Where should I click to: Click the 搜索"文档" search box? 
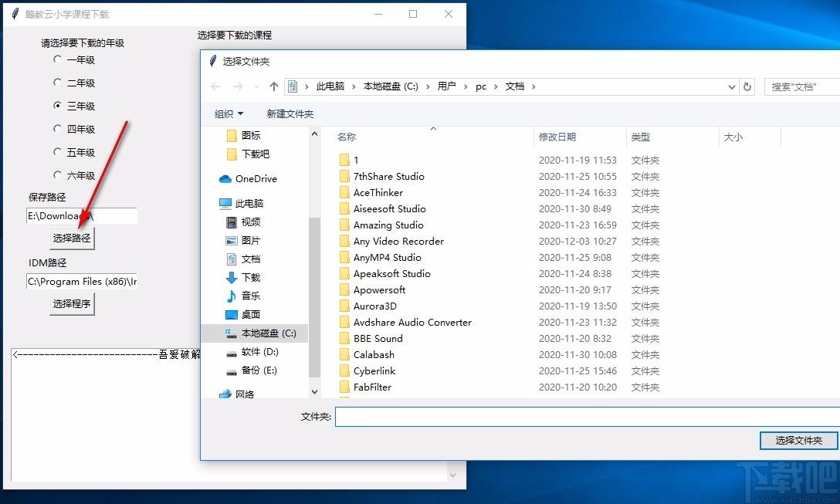click(802, 86)
